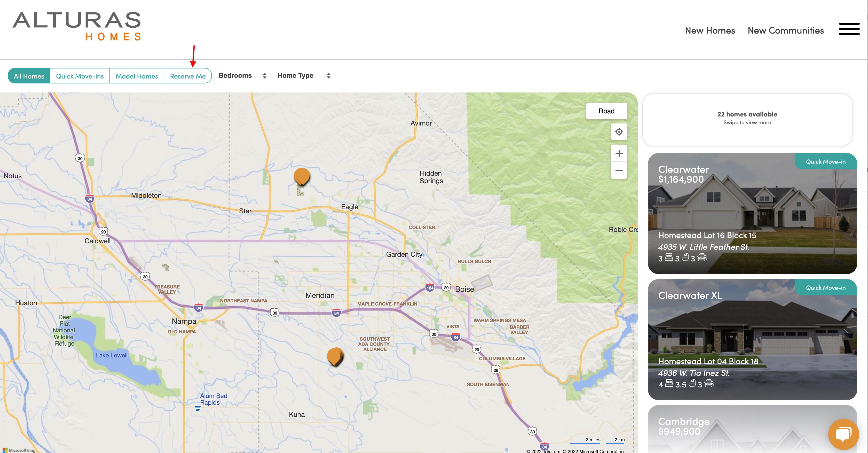868x453 pixels.
Task: Click the Meridian label on the map
Action: (320, 296)
